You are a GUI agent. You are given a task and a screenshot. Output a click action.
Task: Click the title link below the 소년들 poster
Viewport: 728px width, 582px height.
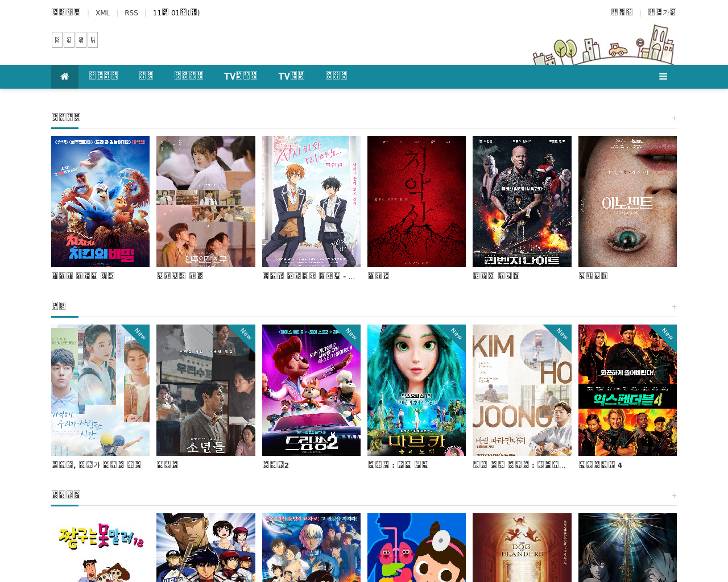pos(167,464)
